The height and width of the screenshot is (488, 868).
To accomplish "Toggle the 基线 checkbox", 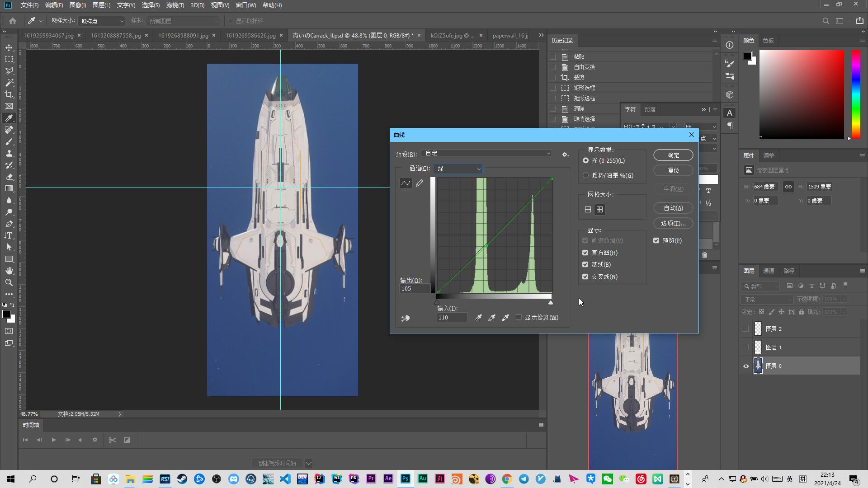I will pyautogui.click(x=585, y=264).
